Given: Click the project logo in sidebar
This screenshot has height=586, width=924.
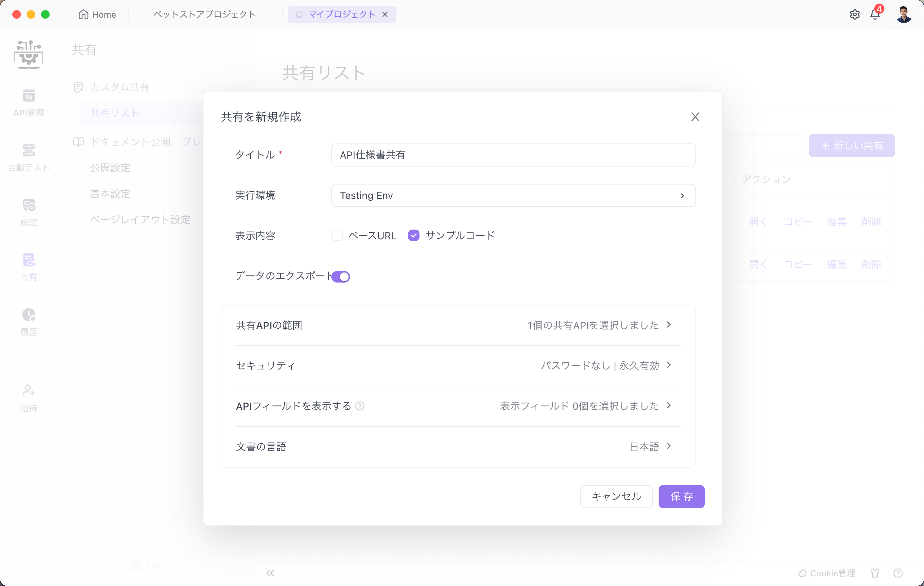Looking at the screenshot, I should [x=28, y=54].
